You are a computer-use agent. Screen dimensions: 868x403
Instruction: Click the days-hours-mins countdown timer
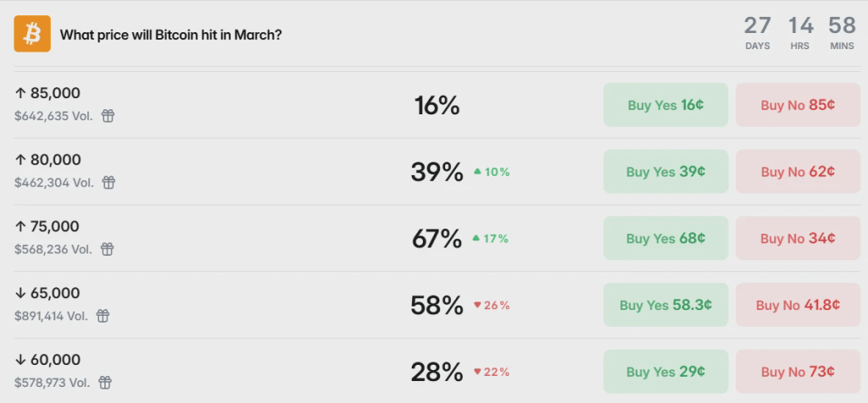point(799,33)
